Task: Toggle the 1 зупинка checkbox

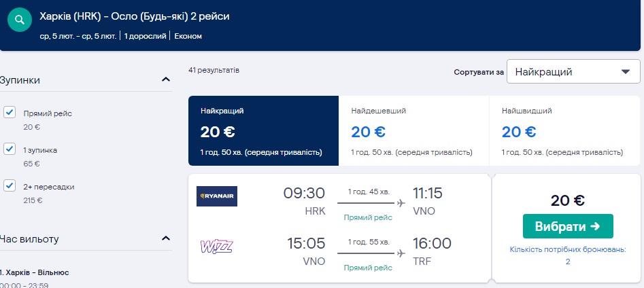Action: tap(10, 149)
